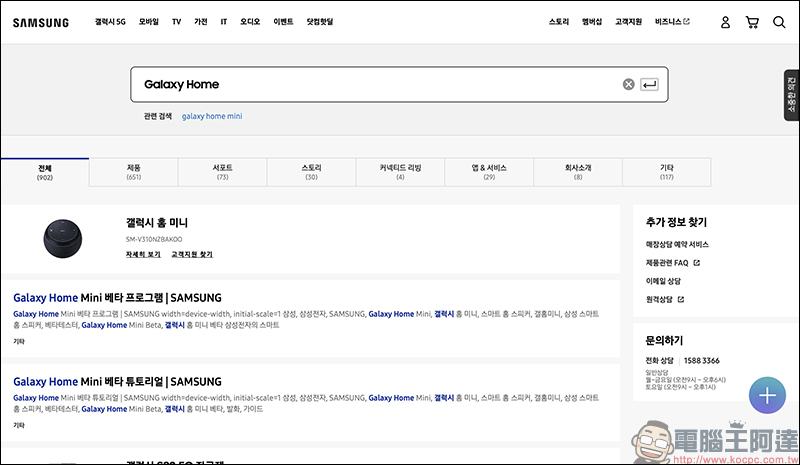Open the 닷컴핫딜 menu
This screenshot has height=465, width=800.
point(320,21)
